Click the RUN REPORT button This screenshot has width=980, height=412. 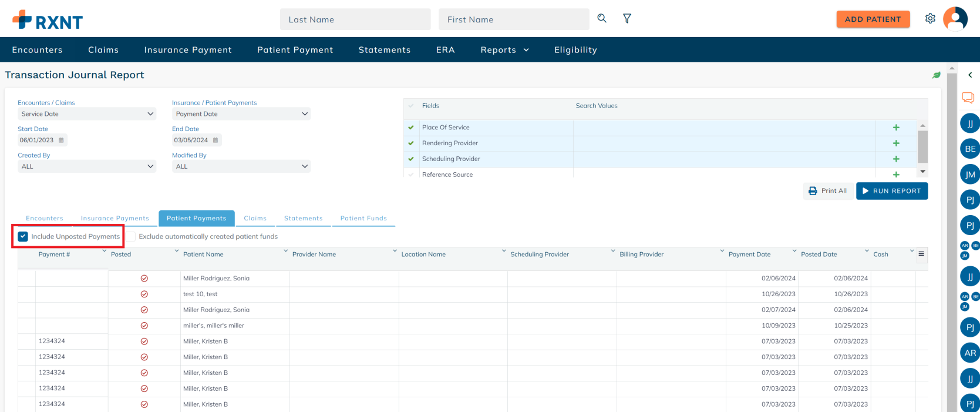coord(892,191)
